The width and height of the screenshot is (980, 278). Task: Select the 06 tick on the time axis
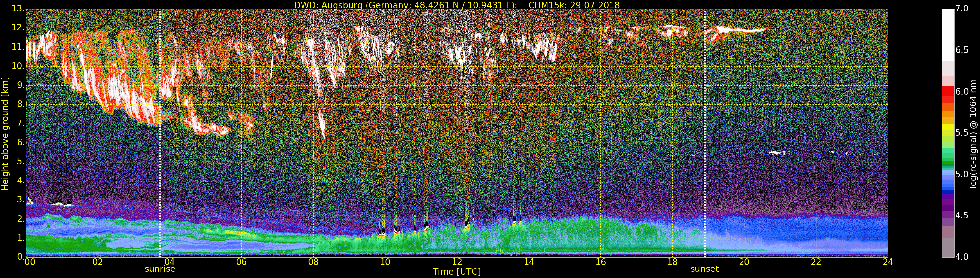(x=241, y=262)
